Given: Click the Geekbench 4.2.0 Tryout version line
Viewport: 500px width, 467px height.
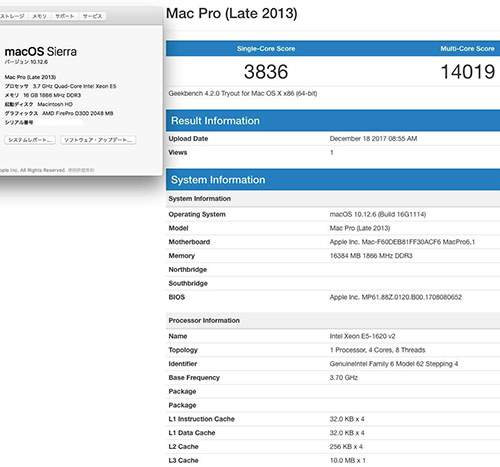Looking at the screenshot, I should tap(243, 93).
